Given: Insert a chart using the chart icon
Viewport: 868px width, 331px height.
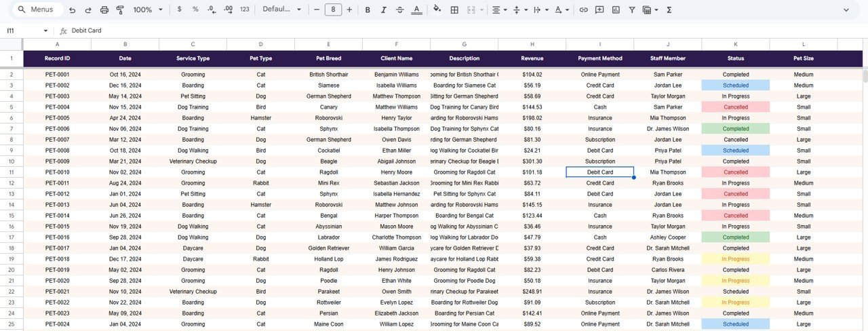Looking at the screenshot, I should coord(616,10).
